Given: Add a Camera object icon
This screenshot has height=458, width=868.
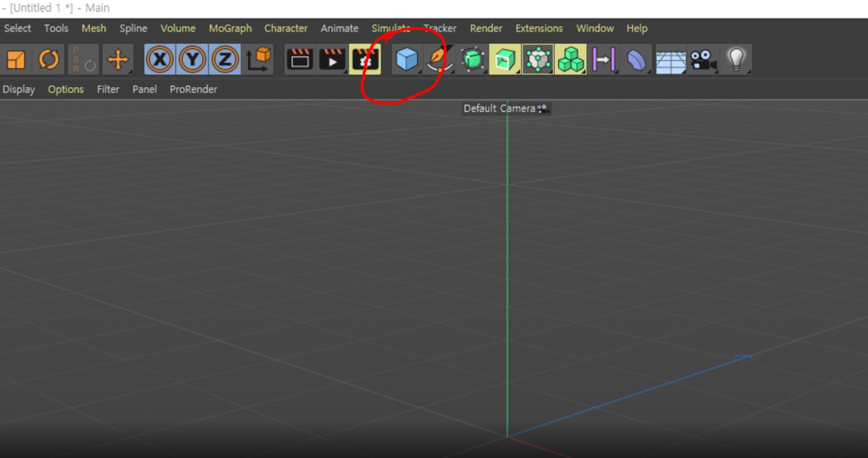Looking at the screenshot, I should (703, 59).
